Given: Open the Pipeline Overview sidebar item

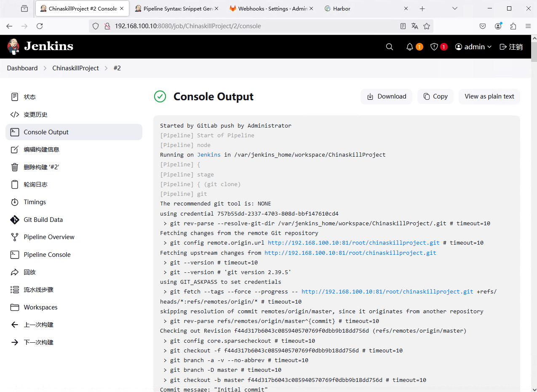Looking at the screenshot, I should point(49,237).
